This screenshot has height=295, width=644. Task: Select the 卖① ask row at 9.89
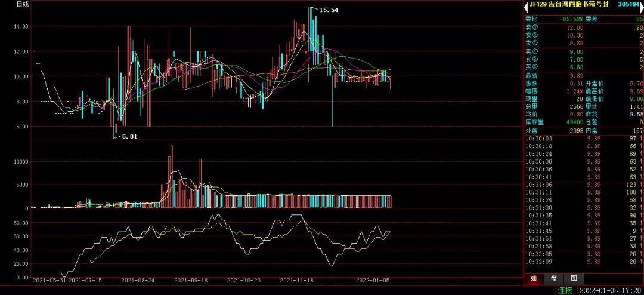point(583,43)
